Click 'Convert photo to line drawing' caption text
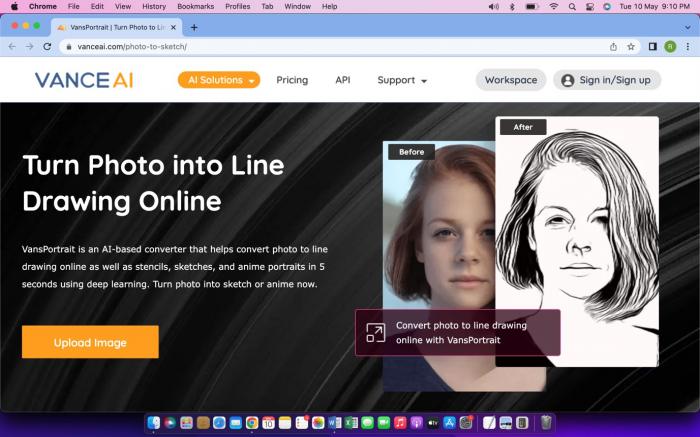This screenshot has width=700, height=437. (461, 333)
